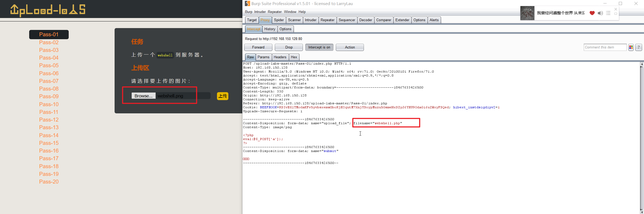Open the Options sub-tab beside History
This screenshot has width=644, height=214.
click(285, 29)
